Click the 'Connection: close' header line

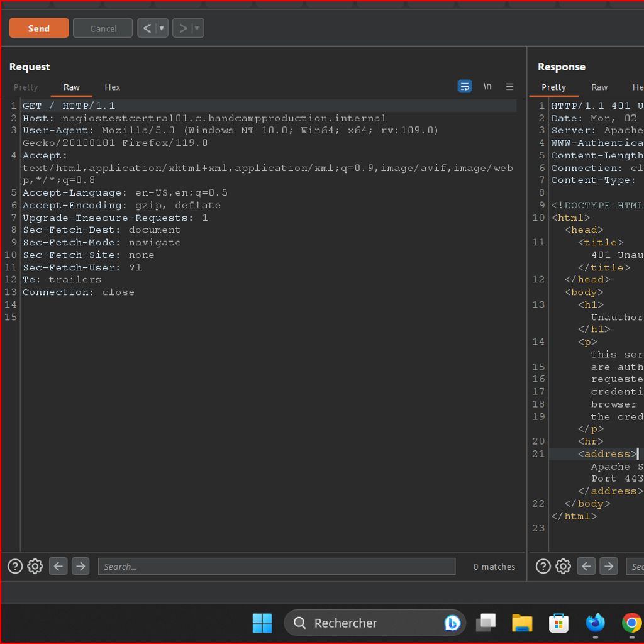(78, 292)
